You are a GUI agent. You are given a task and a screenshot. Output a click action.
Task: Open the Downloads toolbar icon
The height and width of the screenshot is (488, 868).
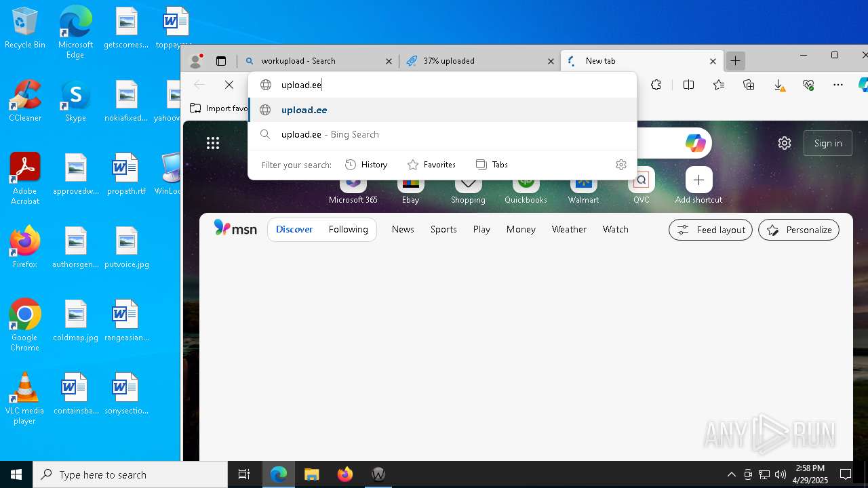pos(779,85)
